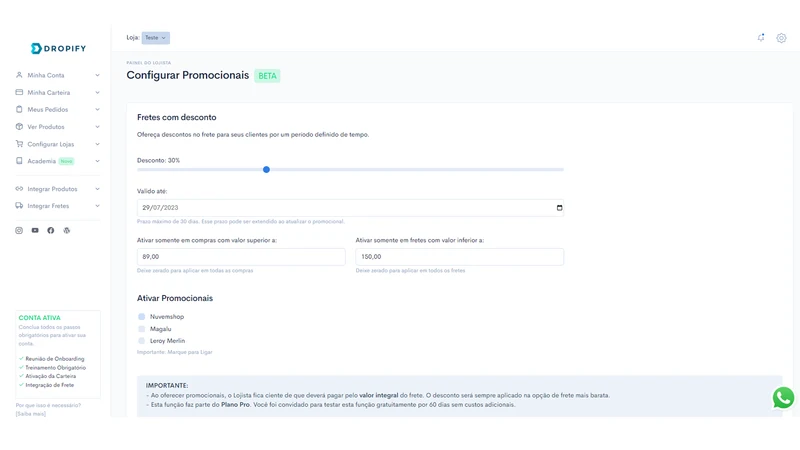This screenshot has width=800, height=450.
Task: Expand Meus Pedidos chevron
Action: click(97, 109)
